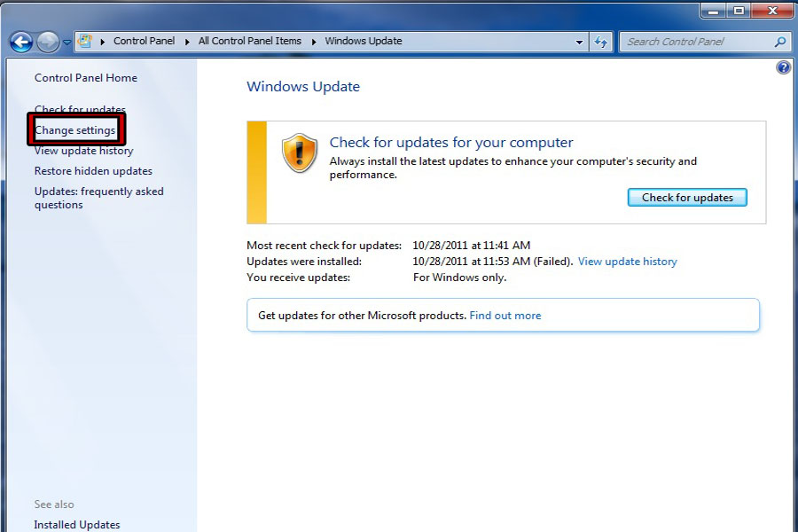The height and width of the screenshot is (532, 798).
Task: Close the Windows Update window
Action: [x=772, y=11]
